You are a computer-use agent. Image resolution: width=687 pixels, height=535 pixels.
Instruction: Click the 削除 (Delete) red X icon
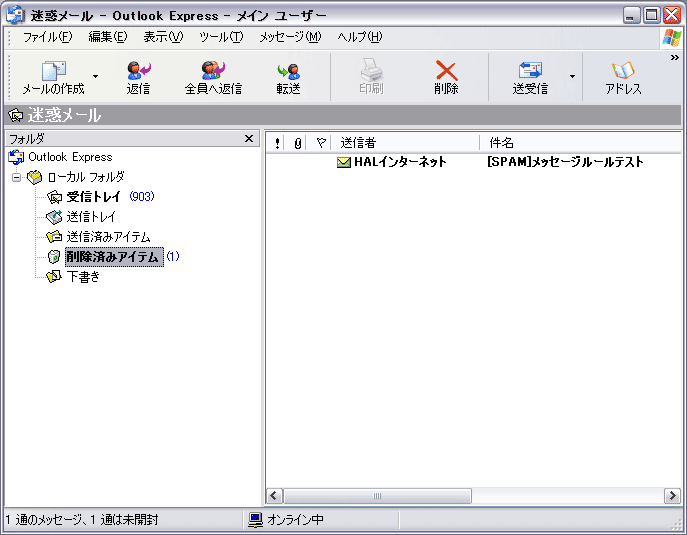446,70
